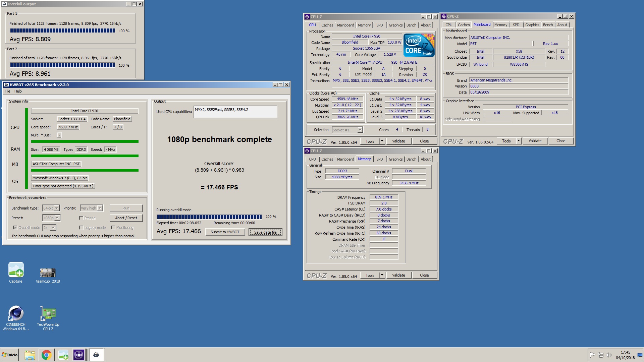Toggle the Overkill mode checkbox
Screen dimensions: 644x362
15,228
